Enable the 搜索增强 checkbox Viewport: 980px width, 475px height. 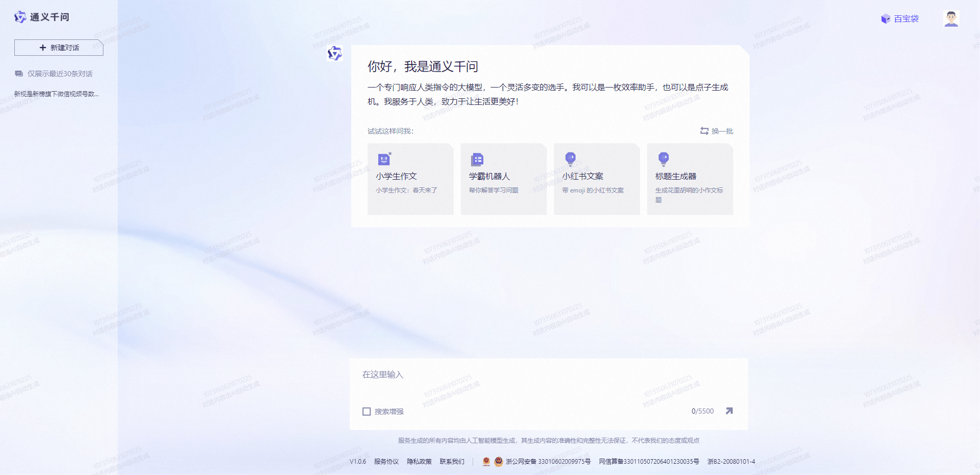(x=366, y=411)
